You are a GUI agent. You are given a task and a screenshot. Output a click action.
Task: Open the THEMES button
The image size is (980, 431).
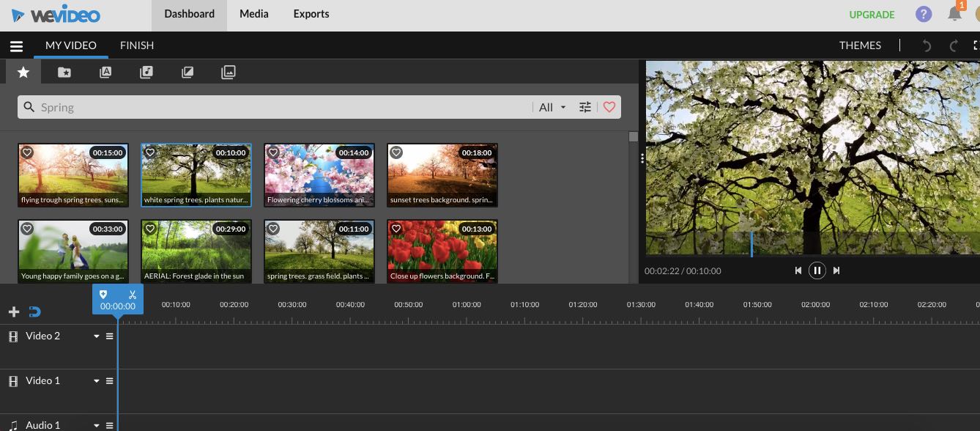click(x=860, y=45)
